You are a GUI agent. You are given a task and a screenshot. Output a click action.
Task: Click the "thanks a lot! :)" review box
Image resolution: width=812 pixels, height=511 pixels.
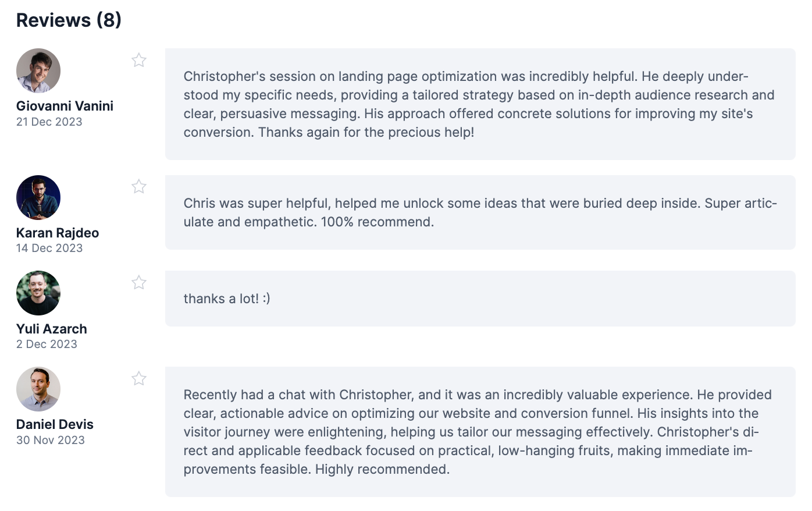pyautogui.click(x=480, y=299)
